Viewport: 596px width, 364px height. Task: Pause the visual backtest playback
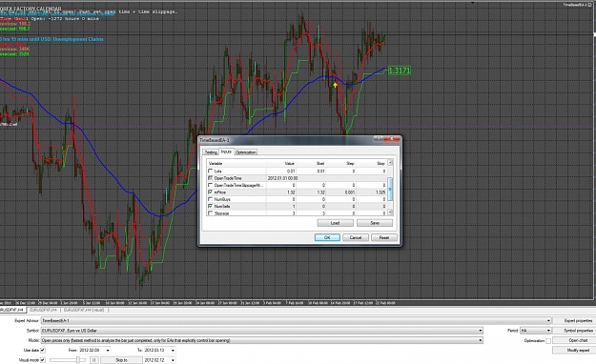[x=93, y=360]
